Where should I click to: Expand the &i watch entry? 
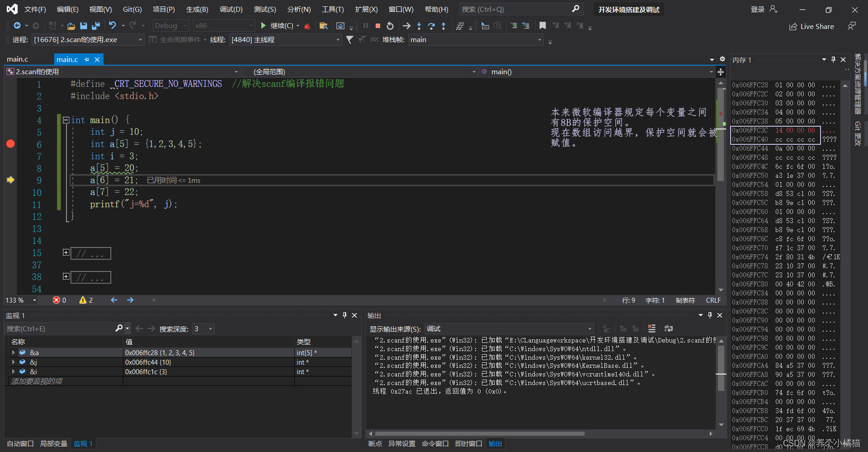coord(13,371)
